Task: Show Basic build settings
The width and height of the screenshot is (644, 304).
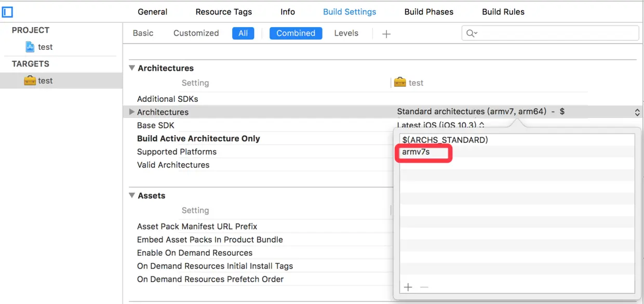Action: (x=143, y=33)
